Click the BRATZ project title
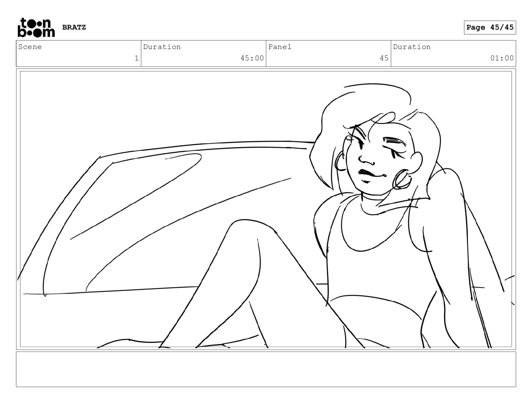Image resolution: width=532 pixels, height=411 pixels. (x=74, y=27)
